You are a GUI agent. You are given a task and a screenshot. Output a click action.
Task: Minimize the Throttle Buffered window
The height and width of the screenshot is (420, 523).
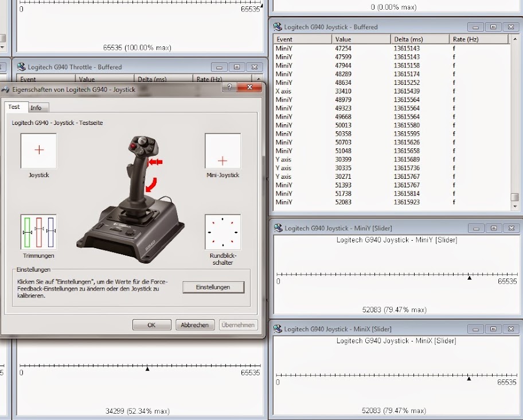point(220,67)
